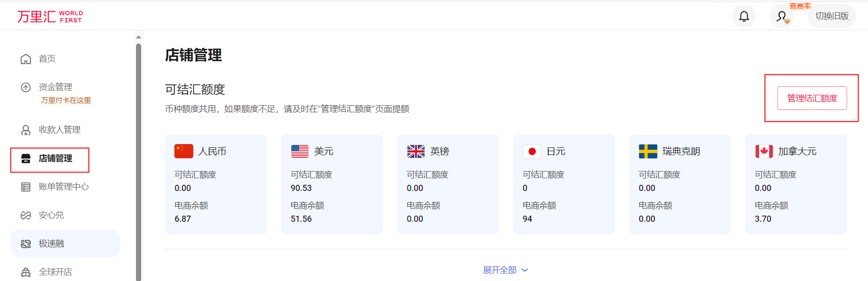Click the 加拿大元 currency name

pos(797,151)
